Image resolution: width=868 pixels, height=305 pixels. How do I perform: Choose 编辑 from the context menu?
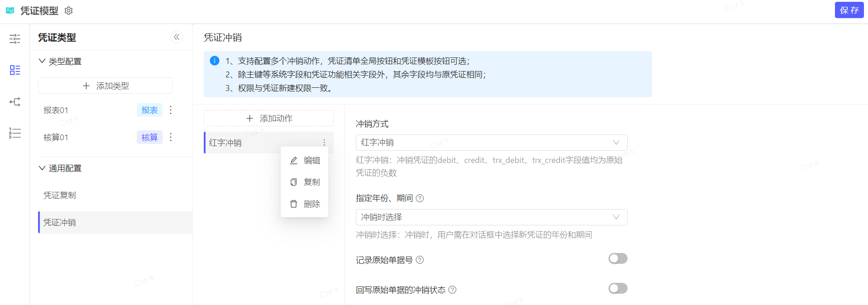(x=305, y=161)
